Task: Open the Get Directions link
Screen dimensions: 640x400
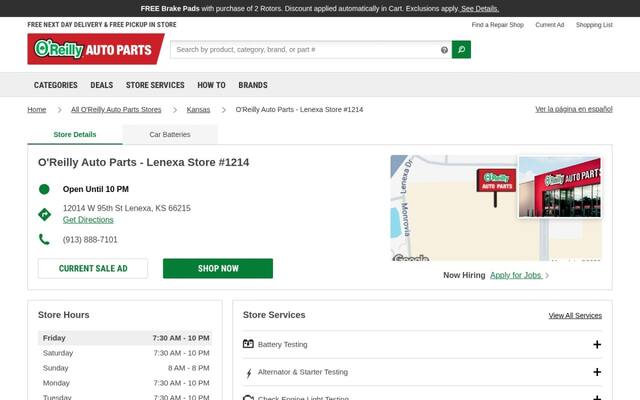Action: pyautogui.click(x=88, y=220)
